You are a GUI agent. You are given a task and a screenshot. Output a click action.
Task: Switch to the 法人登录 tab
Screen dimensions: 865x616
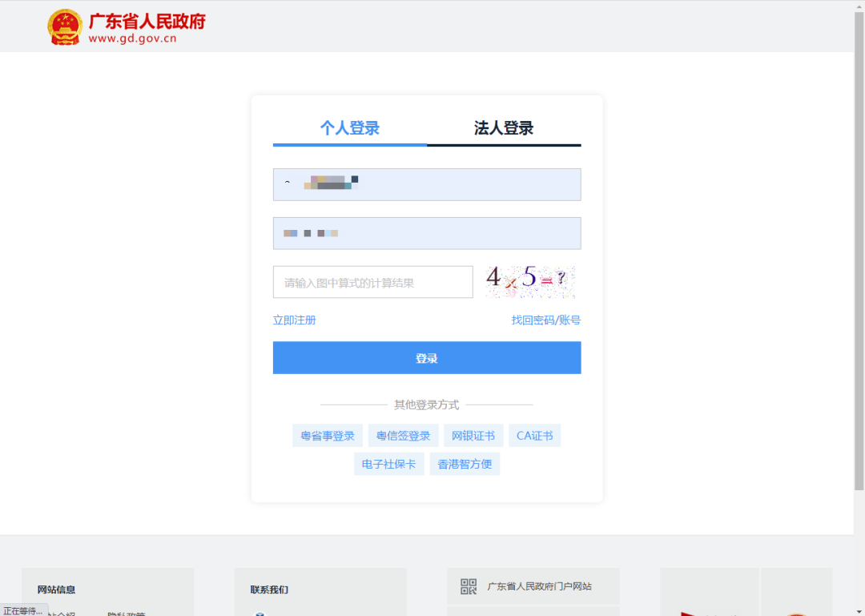click(x=504, y=128)
